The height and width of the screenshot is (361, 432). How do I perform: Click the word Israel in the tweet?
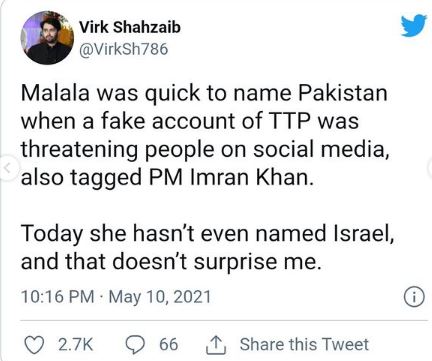(364, 233)
